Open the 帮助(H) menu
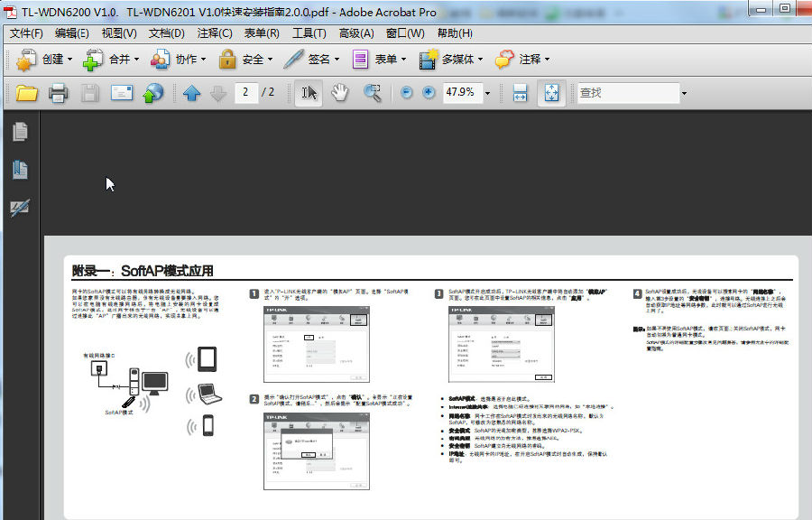The width and height of the screenshot is (812, 520). coord(455,33)
